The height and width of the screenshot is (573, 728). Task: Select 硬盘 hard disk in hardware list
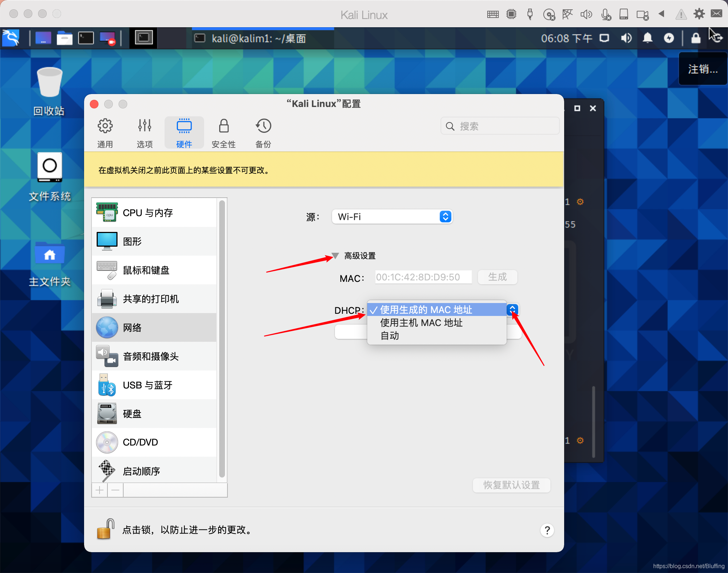coord(155,414)
